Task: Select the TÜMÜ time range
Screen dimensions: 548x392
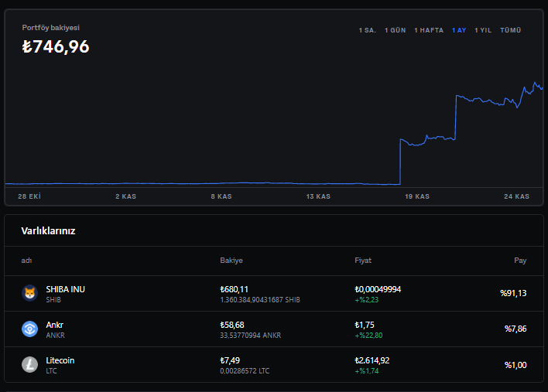Action: point(511,30)
